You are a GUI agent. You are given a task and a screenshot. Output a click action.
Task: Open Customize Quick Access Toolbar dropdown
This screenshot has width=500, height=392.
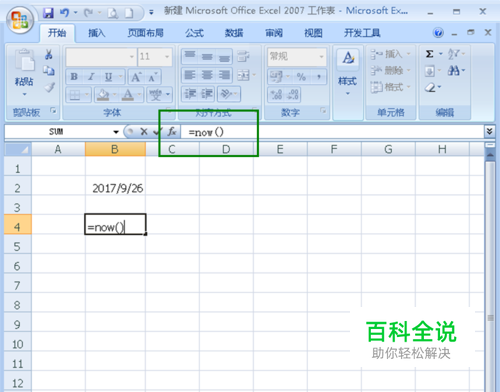pyautogui.click(x=151, y=13)
